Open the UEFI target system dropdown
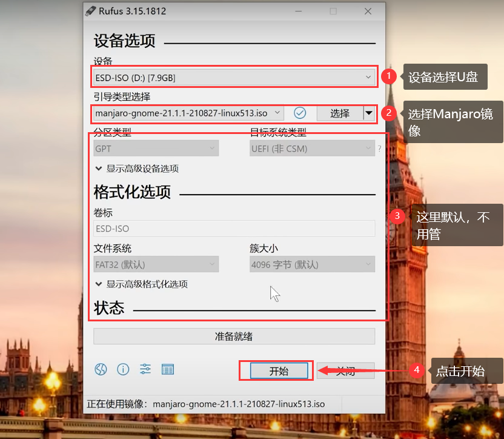Screen dimensions: 504x439 point(312,149)
